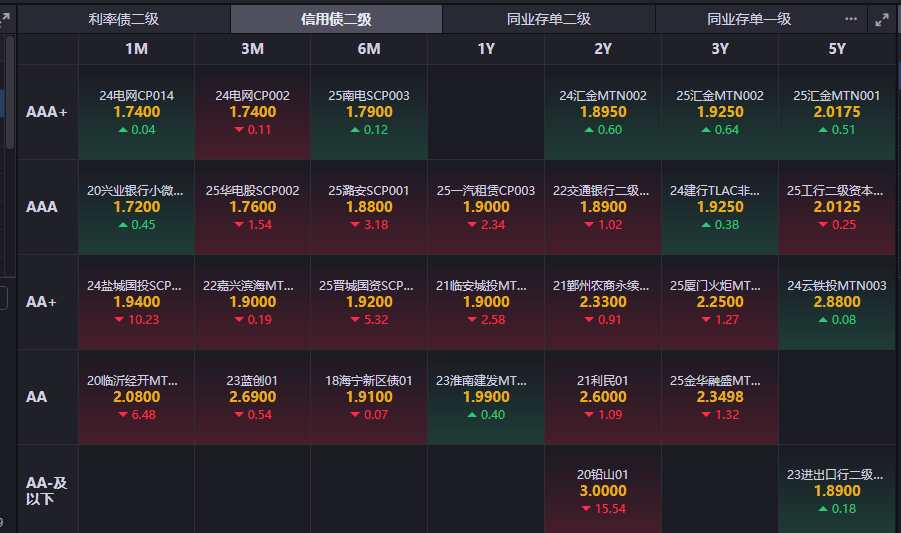
Task: View the 25金华融盛MT bond cell
Action: [x=720, y=397]
